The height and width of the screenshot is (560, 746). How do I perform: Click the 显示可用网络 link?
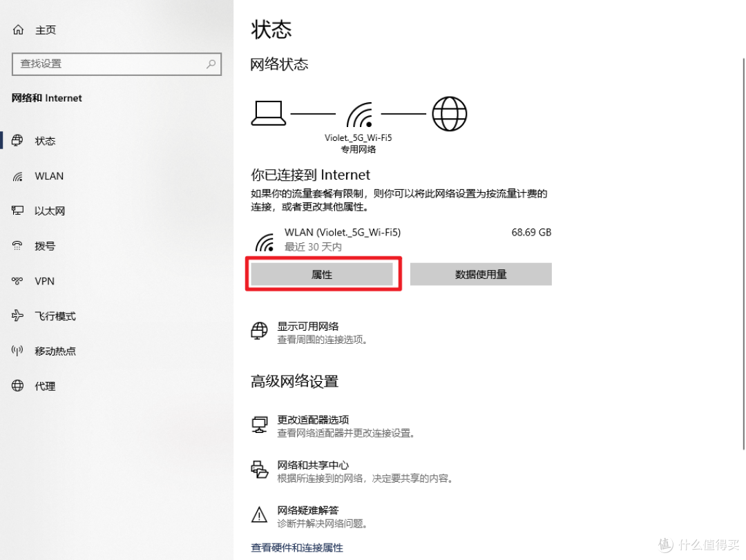(308, 327)
